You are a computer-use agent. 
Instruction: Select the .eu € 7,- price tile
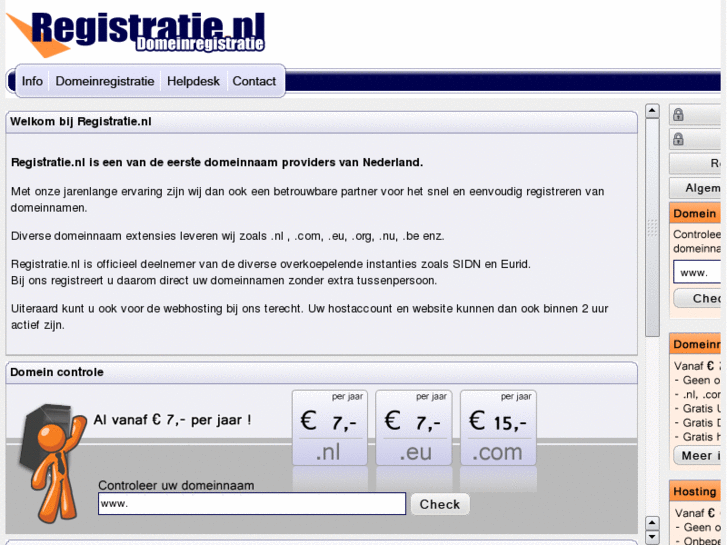(x=414, y=428)
